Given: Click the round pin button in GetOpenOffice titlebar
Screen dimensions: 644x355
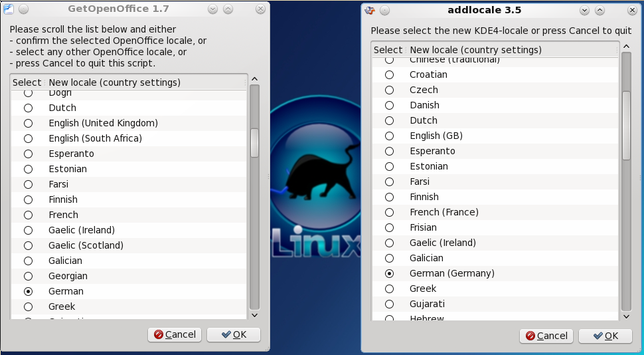Looking at the screenshot, I should coord(23,9).
